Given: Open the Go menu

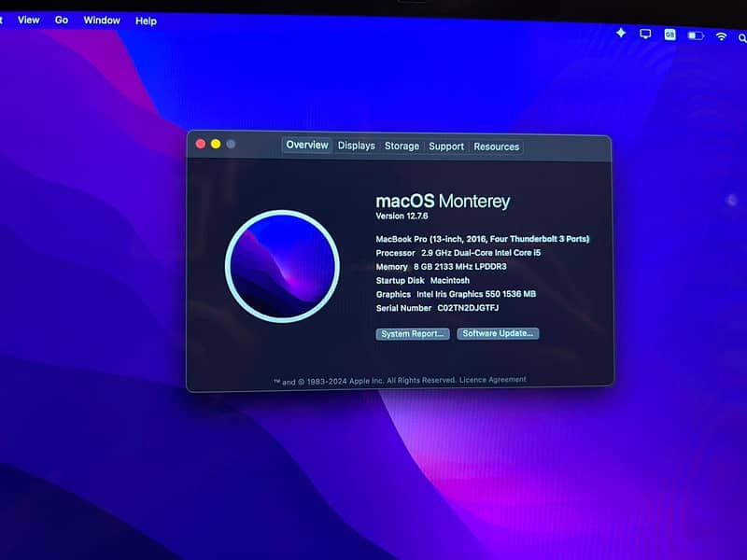Looking at the screenshot, I should 62,20.
